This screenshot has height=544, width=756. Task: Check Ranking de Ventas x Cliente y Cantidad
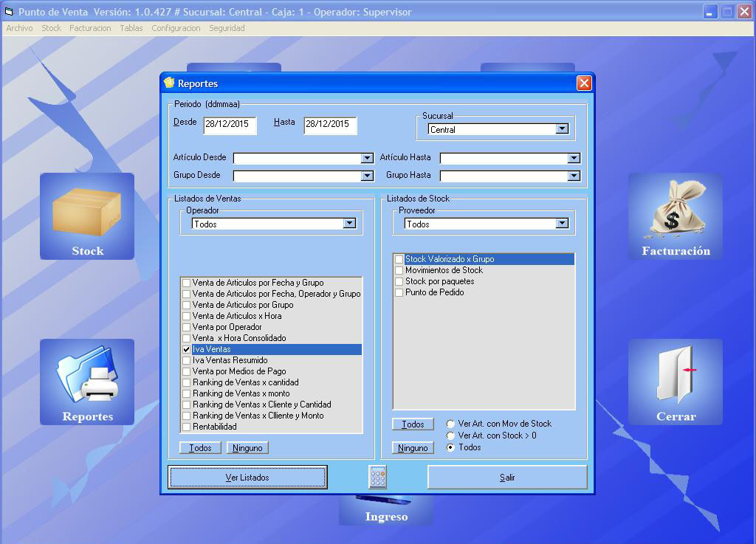click(186, 404)
